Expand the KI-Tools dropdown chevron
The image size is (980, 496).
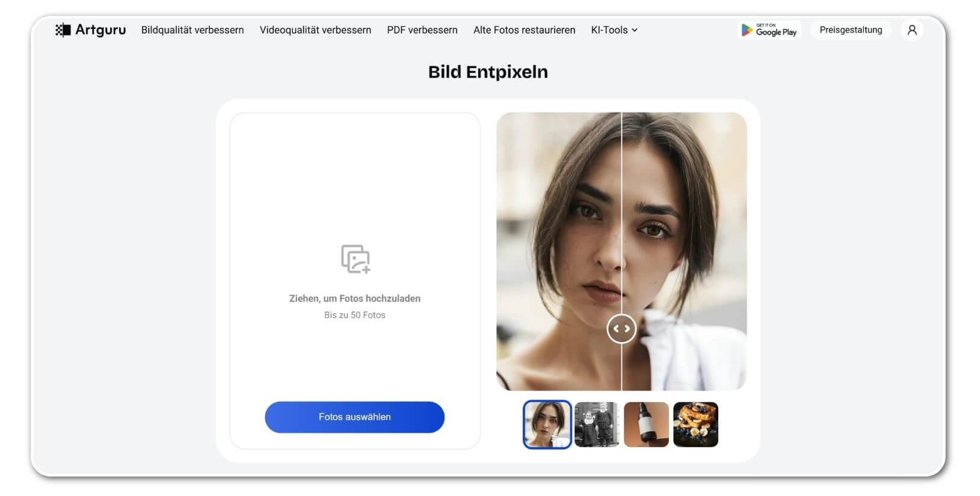pos(635,30)
